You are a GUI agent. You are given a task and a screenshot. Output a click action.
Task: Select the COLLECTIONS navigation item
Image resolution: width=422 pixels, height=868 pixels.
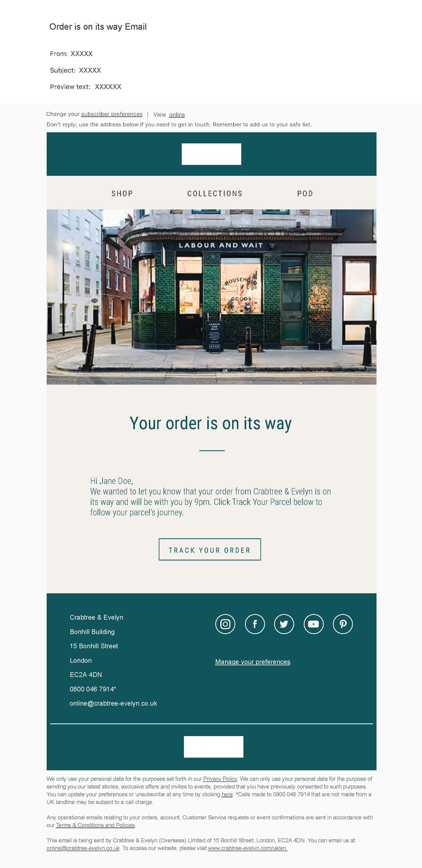coord(215,194)
